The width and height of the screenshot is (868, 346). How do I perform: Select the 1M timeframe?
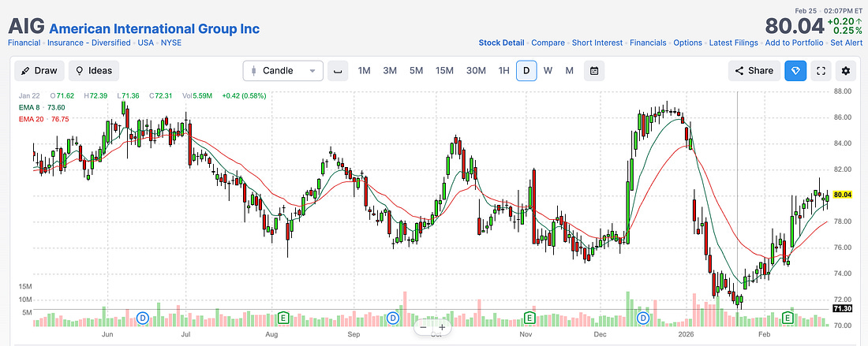click(365, 71)
